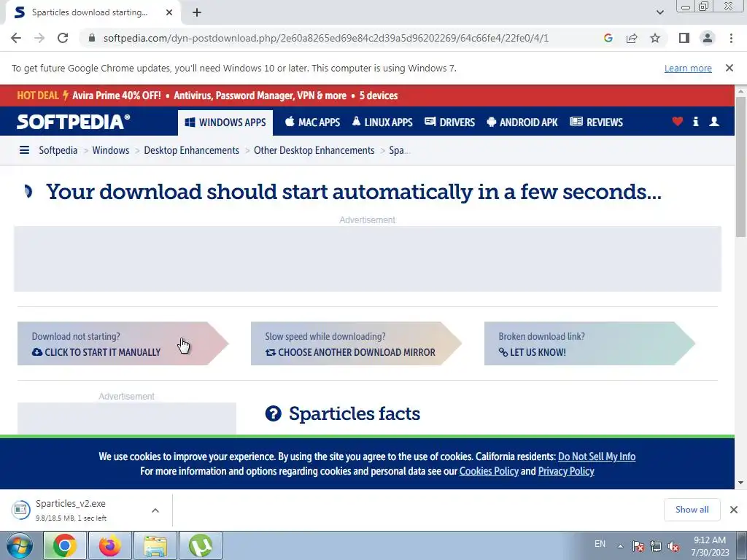Click the Chrome taskbar icon
Image resolution: width=747 pixels, height=560 pixels.
[65, 545]
